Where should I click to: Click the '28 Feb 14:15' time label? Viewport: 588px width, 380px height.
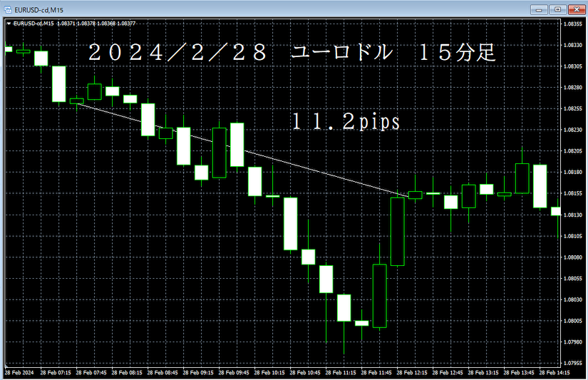point(555,372)
